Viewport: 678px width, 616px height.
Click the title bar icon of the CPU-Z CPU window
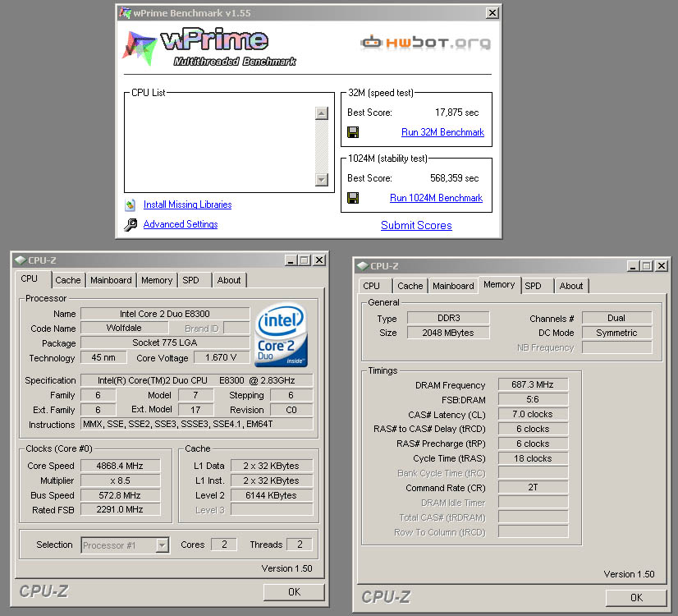(21, 260)
